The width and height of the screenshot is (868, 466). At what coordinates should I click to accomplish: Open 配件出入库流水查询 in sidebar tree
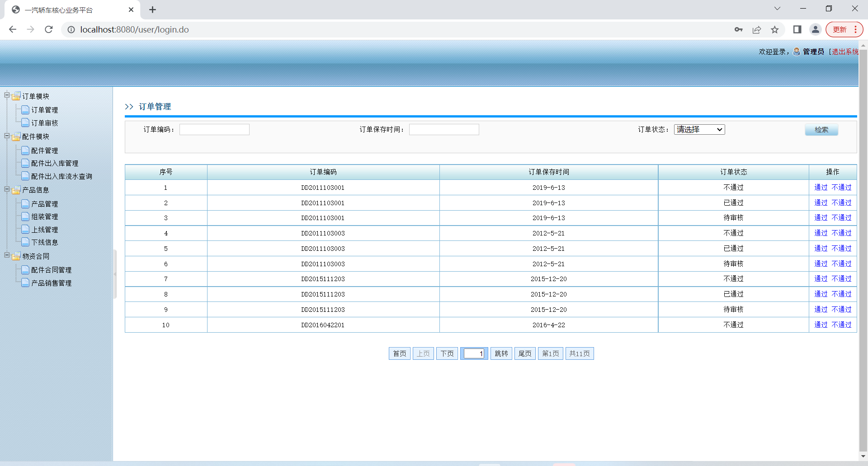pos(61,176)
